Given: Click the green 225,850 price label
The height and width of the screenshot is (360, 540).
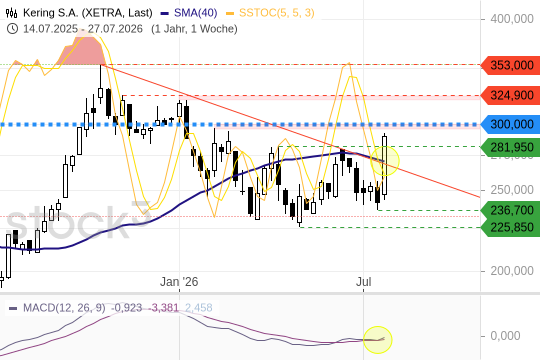Looking at the screenshot, I should (x=510, y=227).
